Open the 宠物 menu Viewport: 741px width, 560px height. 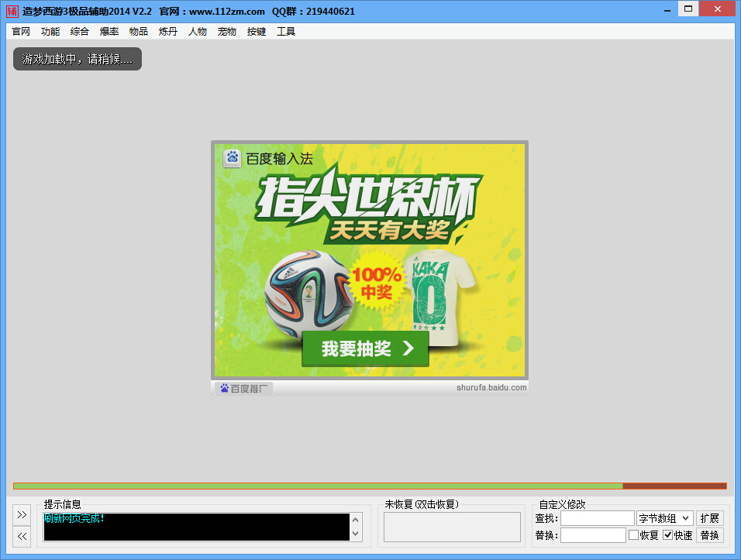[227, 32]
